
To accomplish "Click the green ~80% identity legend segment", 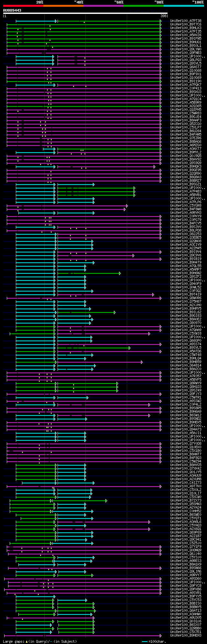I will (x=144, y=6).
